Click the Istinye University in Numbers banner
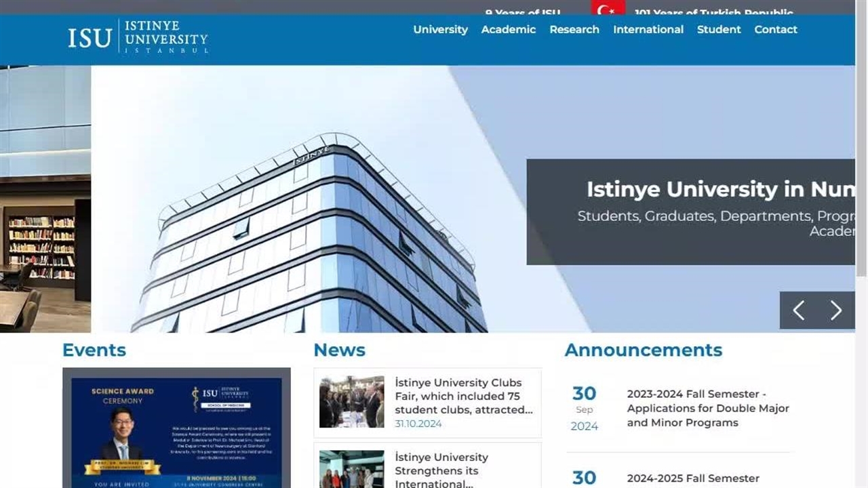 (690, 211)
